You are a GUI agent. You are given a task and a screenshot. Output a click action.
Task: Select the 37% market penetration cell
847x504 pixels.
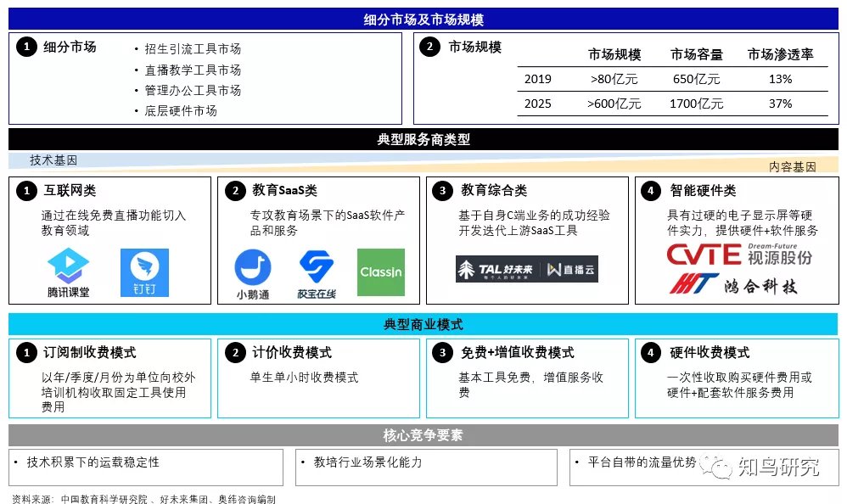[779, 104]
